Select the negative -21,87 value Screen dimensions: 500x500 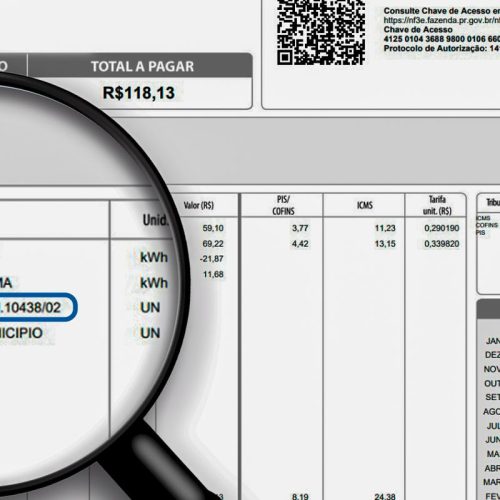212,259
